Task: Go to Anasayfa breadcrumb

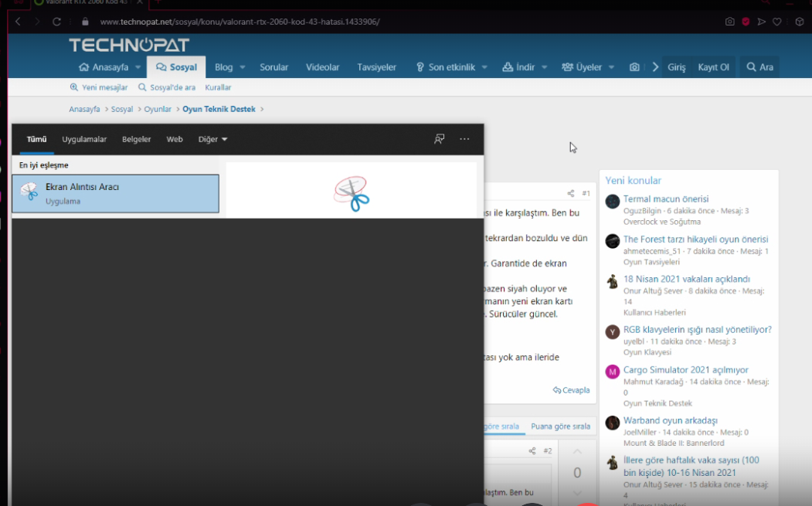Action: pyautogui.click(x=84, y=109)
